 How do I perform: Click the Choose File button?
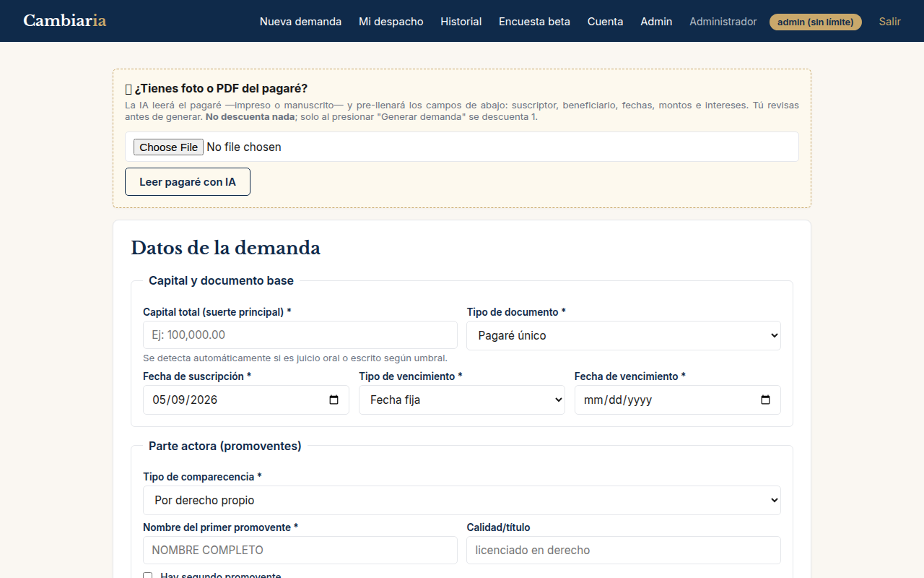tap(168, 147)
